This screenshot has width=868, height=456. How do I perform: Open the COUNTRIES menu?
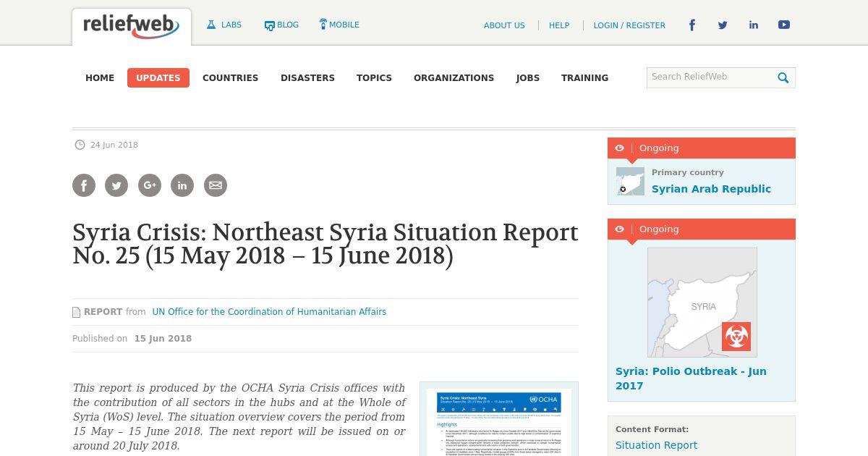[x=230, y=78]
